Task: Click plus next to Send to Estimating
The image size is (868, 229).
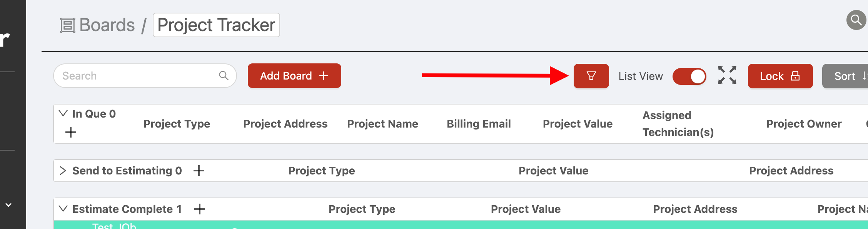Action: pos(199,171)
